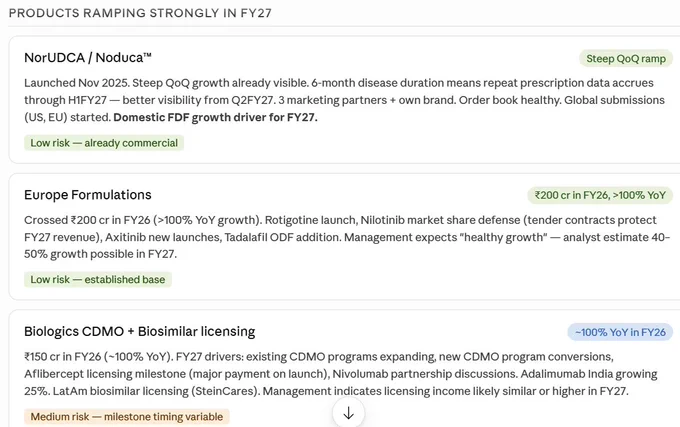
Task: Select the ~100% YoY in FY26 badge
Action: (620, 332)
